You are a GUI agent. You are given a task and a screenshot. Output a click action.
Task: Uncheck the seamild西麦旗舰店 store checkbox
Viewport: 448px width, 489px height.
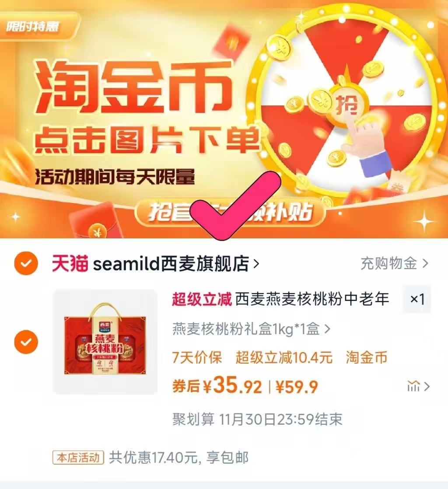coord(26,263)
